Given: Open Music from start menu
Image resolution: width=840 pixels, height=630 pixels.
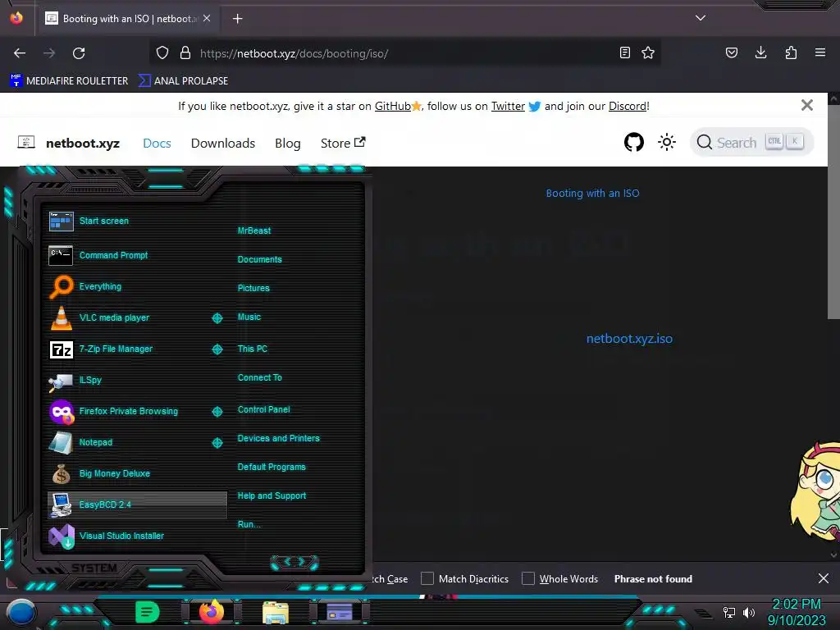Looking at the screenshot, I should pyautogui.click(x=249, y=317).
